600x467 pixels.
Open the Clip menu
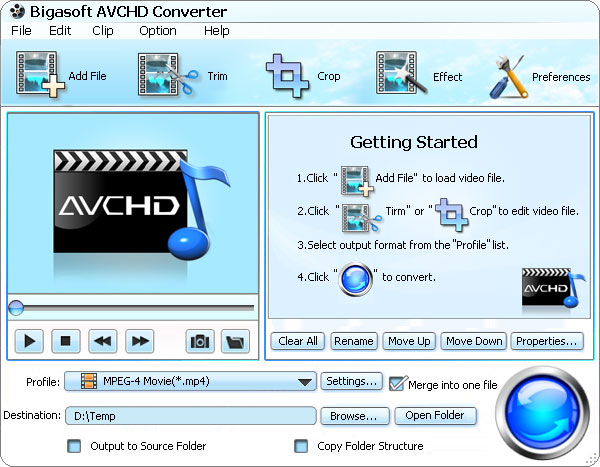click(x=103, y=31)
